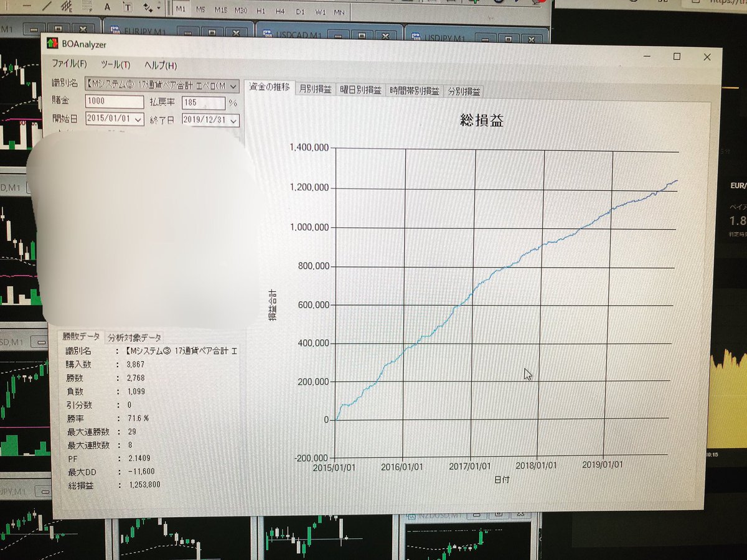Click the 勝数 value 2,768
The image size is (747, 560).
coord(136,378)
